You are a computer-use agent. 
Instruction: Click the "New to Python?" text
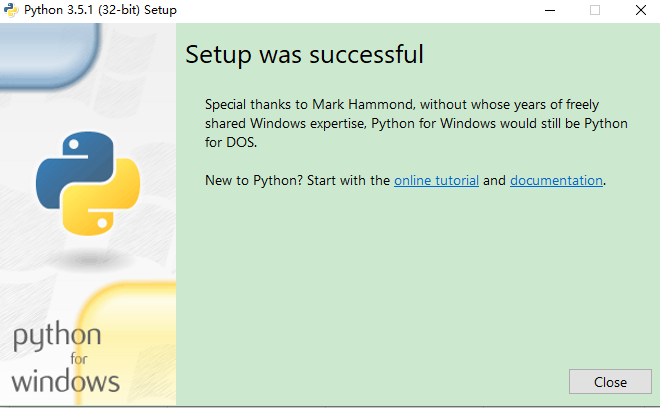250,181
